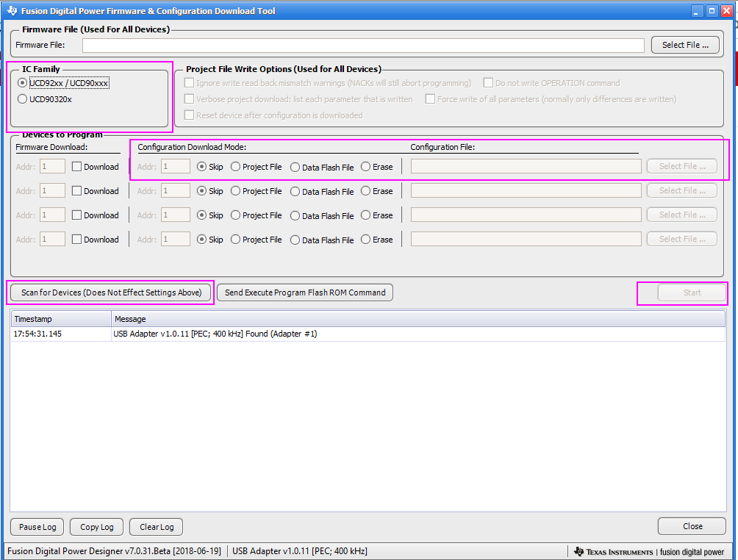Click fourth row configuration Select File button
The image size is (738, 560).
pyautogui.click(x=682, y=239)
